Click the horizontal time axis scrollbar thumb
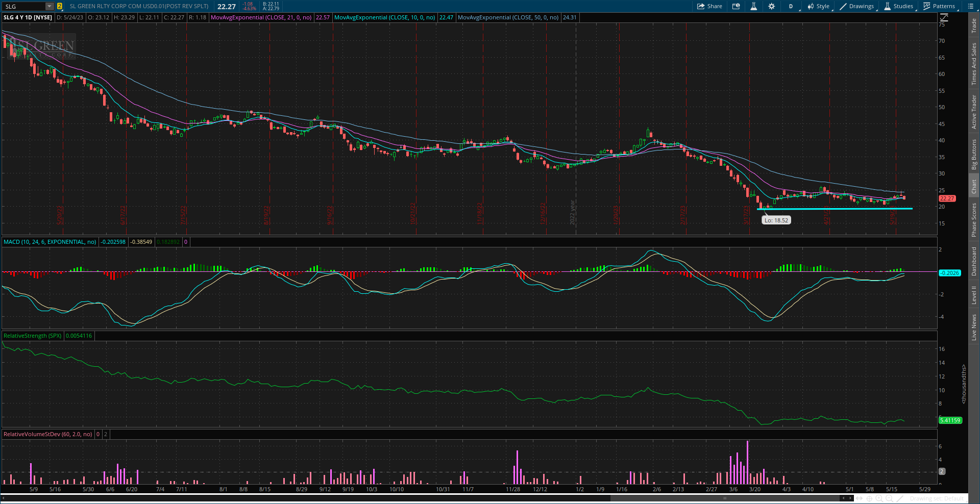 [x=724, y=498]
